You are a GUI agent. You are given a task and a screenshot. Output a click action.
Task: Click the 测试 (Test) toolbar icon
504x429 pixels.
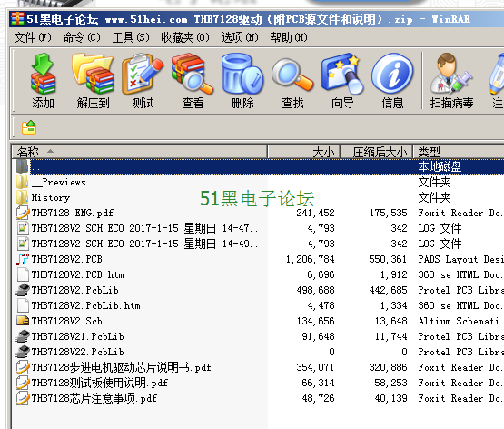(x=143, y=74)
